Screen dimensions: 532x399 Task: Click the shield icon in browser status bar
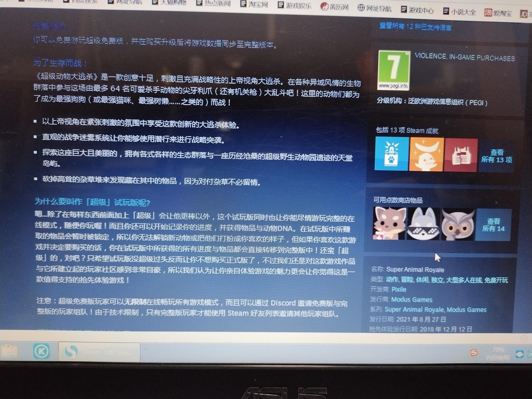coord(523,339)
